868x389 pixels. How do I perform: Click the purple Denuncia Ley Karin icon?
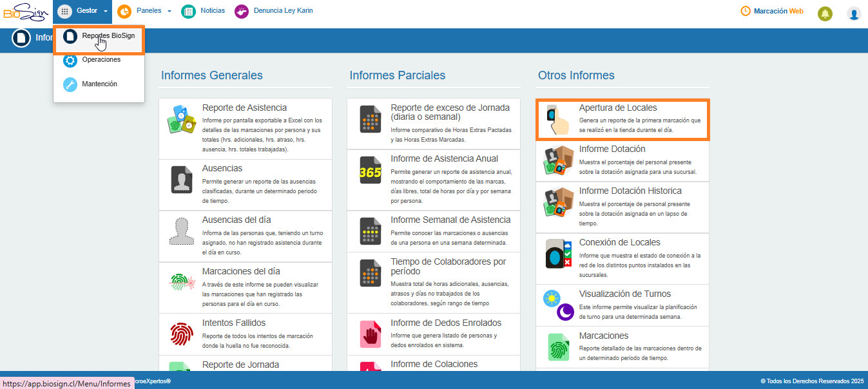[242, 11]
